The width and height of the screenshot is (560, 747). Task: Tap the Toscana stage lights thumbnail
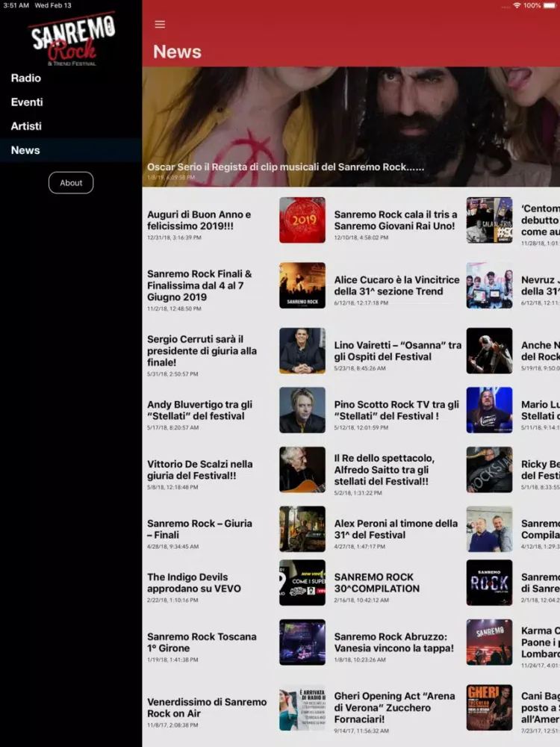click(x=302, y=642)
